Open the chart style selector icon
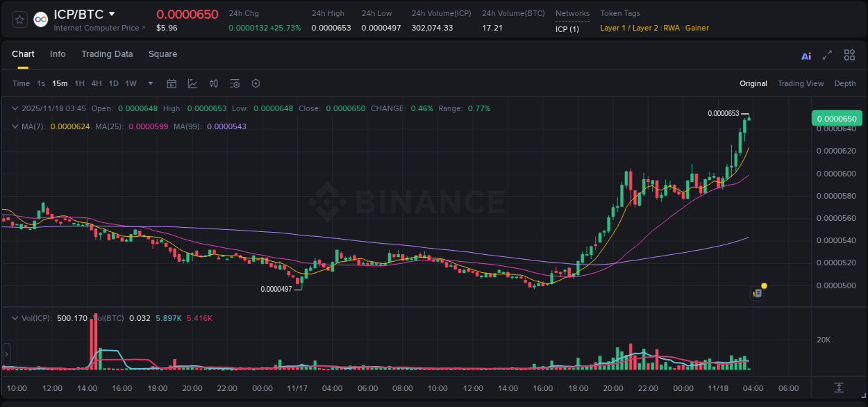 (x=192, y=83)
